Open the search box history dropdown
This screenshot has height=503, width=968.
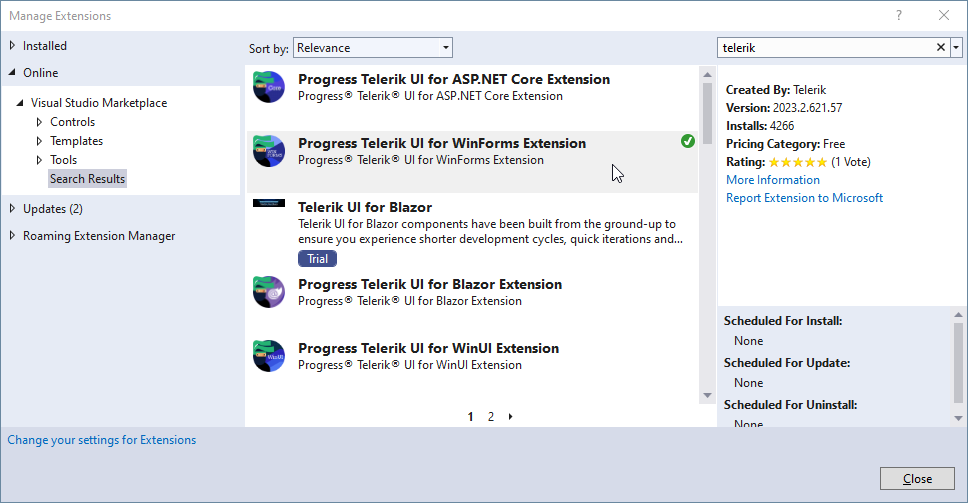(956, 47)
